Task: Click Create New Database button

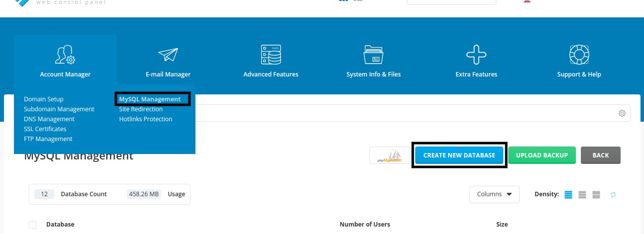Action: pyautogui.click(x=459, y=155)
